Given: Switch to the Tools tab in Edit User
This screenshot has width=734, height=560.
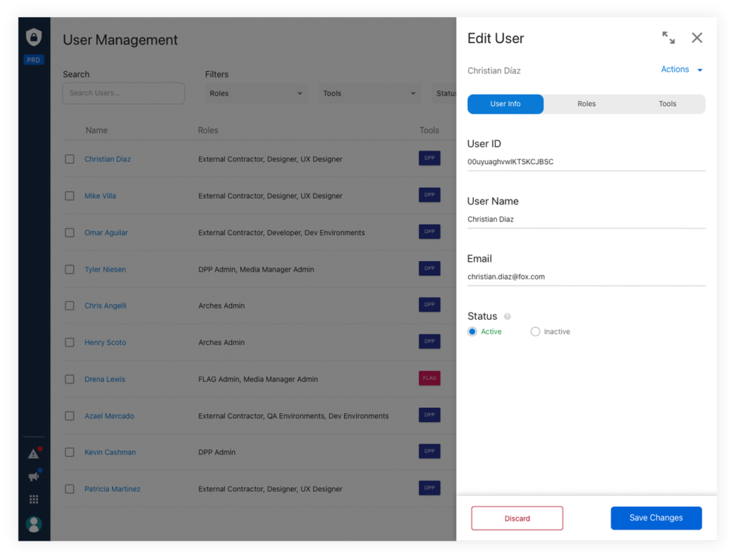Looking at the screenshot, I should coord(667,104).
